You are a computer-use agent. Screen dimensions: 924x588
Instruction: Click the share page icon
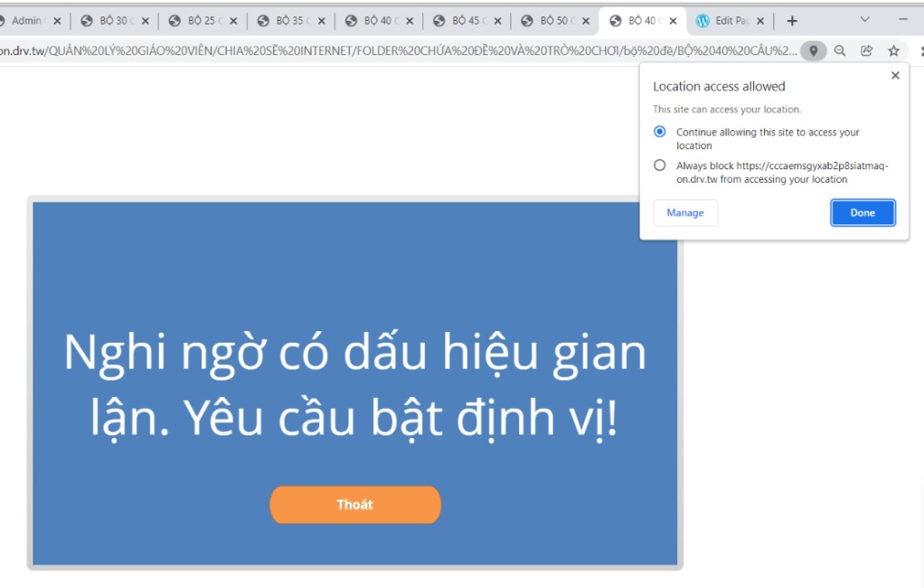point(866,51)
